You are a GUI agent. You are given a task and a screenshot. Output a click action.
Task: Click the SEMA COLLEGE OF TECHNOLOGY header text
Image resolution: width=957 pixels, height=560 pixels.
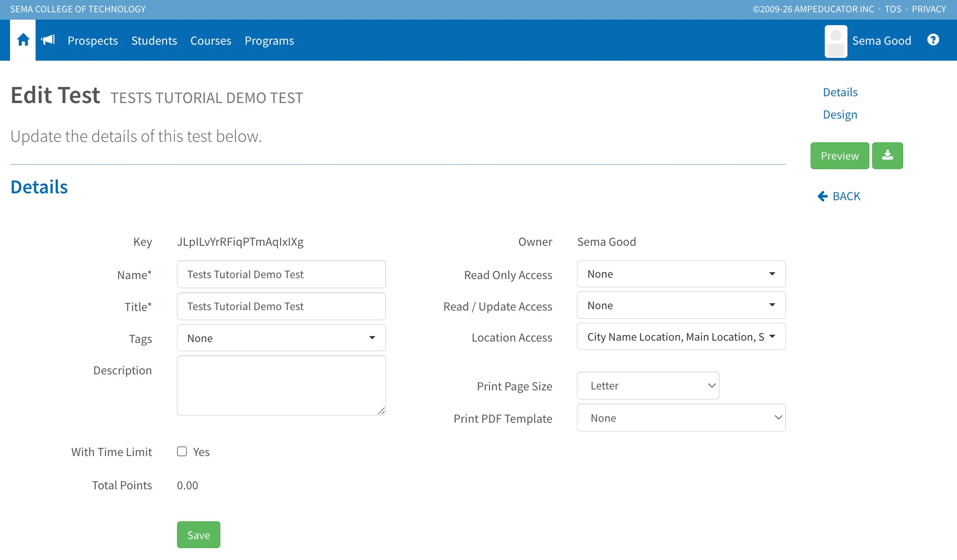[78, 9]
